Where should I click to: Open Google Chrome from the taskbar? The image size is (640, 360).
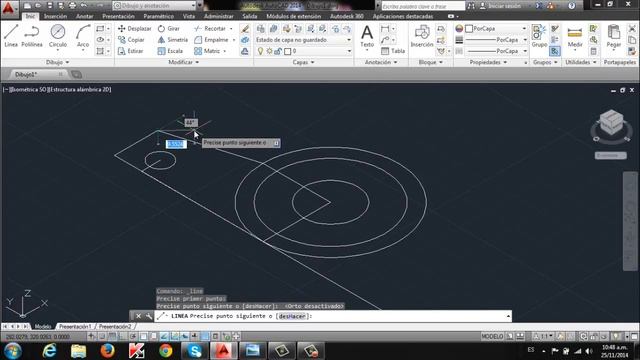(165, 351)
